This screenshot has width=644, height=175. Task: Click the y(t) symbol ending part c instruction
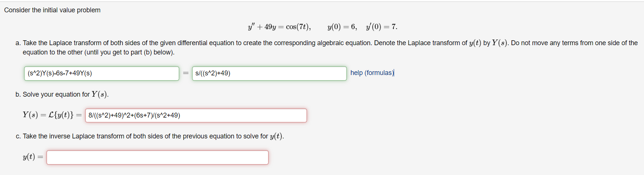[x=276, y=136]
